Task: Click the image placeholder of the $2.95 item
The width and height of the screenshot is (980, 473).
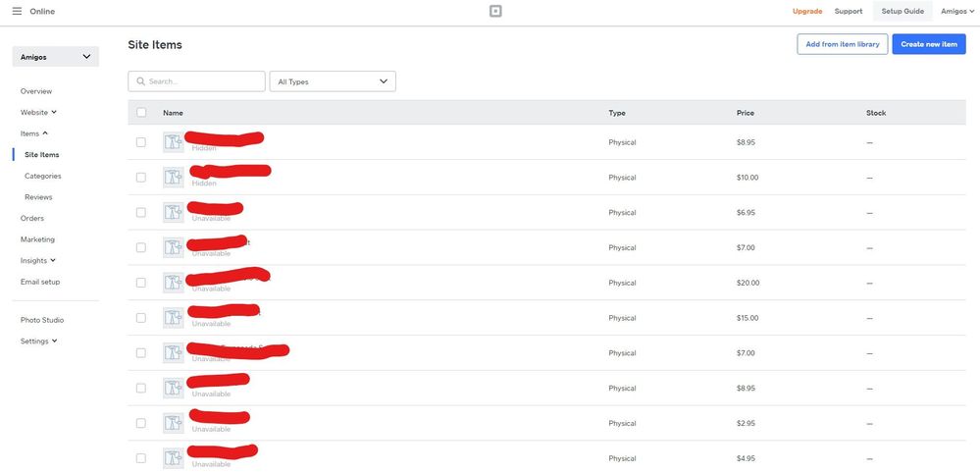Action: (174, 424)
